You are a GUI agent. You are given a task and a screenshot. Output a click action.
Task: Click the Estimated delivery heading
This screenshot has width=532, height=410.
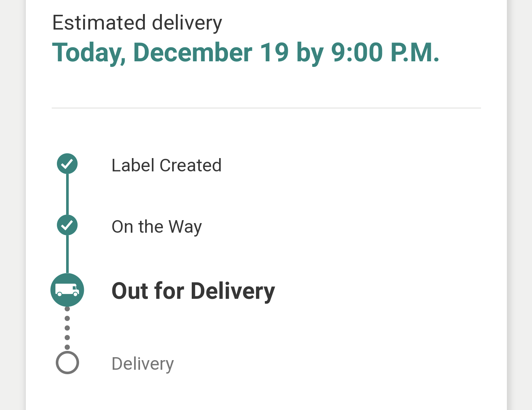pyautogui.click(x=137, y=23)
